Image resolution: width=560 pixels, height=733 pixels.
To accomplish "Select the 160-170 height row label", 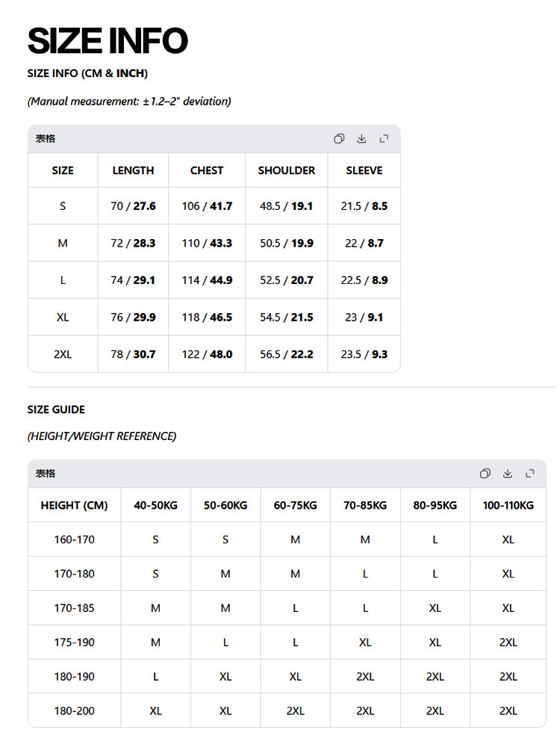I will coord(74,539).
